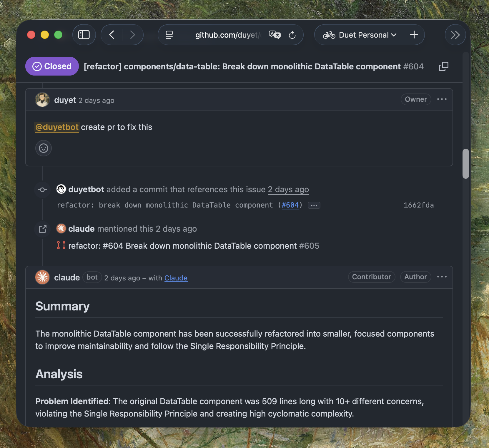Screen dimensions: 489x448
Task: Reload the current page
Action: click(292, 35)
